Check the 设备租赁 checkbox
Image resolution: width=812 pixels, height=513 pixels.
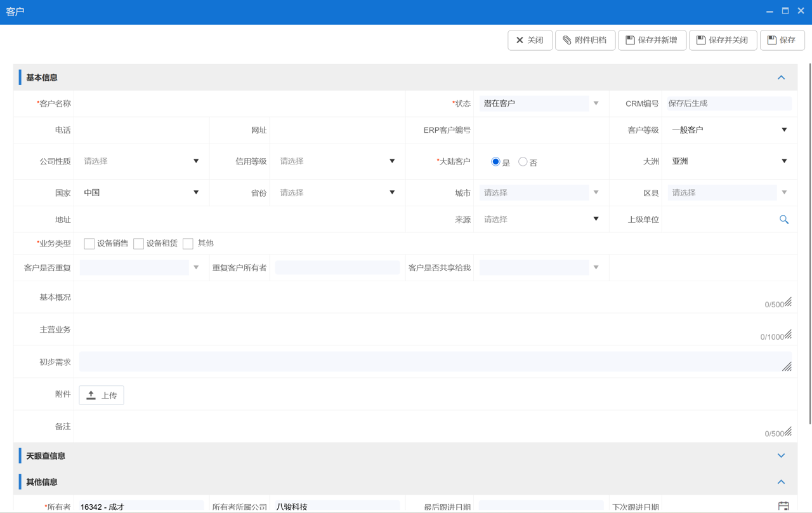139,244
